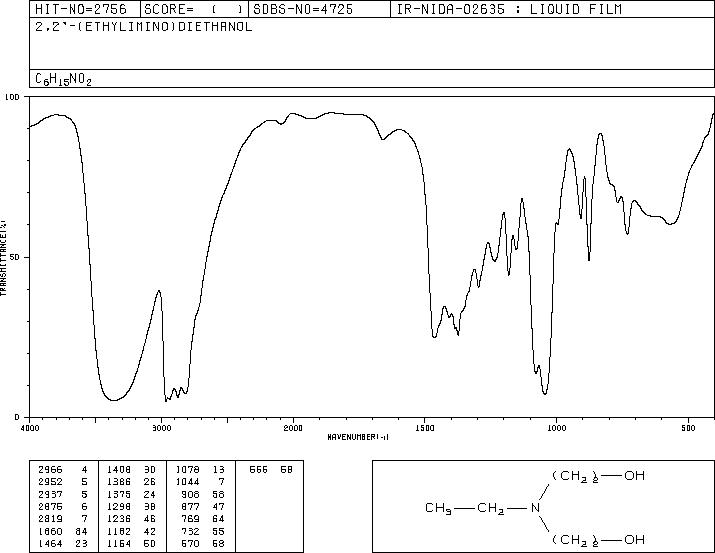Click the lower OH group in the structure
Screen dimensions: 715x553
pos(634,540)
